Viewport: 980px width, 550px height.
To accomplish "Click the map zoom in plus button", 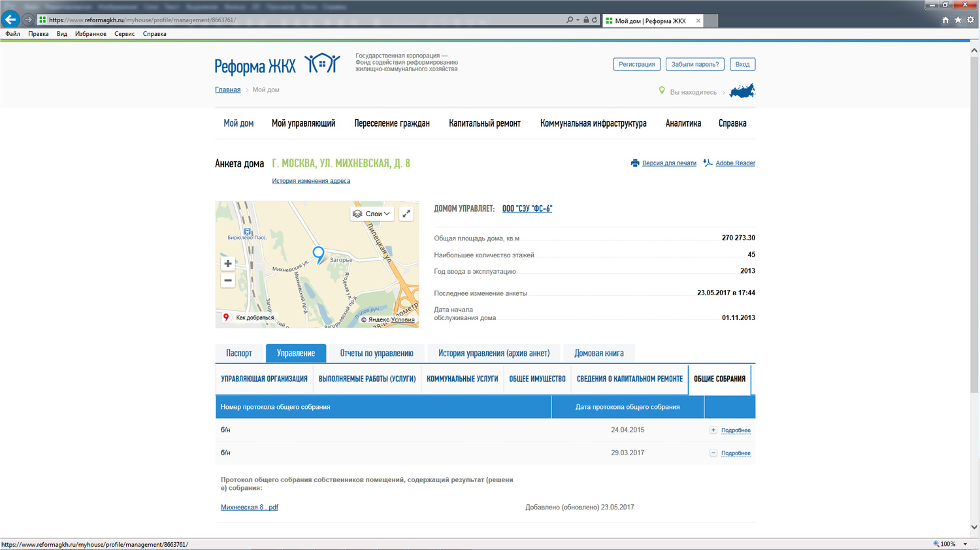I will [228, 264].
